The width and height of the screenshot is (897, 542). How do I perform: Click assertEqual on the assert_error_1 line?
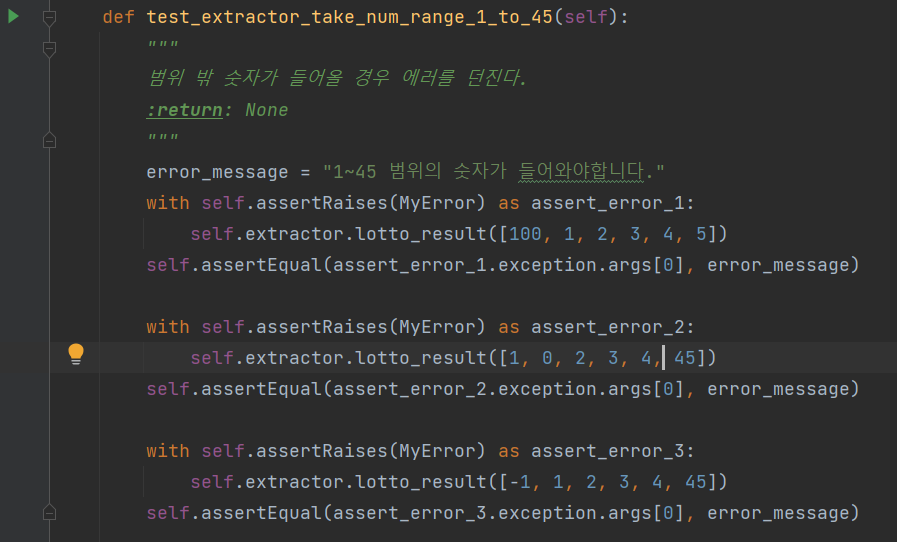coord(261,265)
